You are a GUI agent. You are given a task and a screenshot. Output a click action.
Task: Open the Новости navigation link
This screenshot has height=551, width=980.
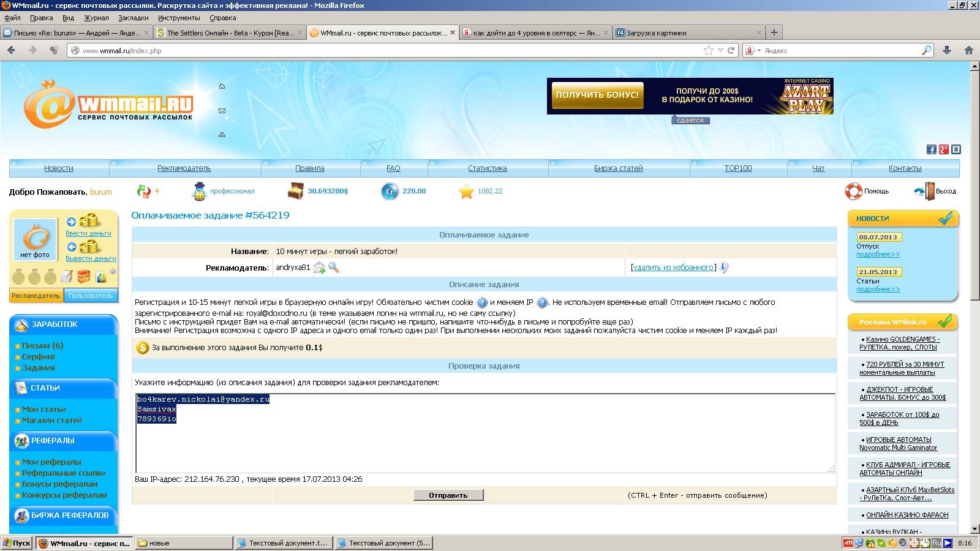59,168
